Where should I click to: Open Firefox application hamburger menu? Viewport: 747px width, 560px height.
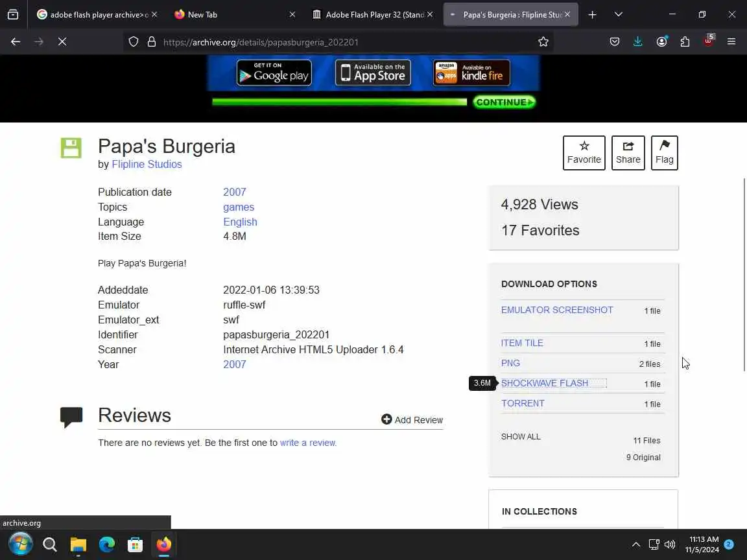click(731, 42)
